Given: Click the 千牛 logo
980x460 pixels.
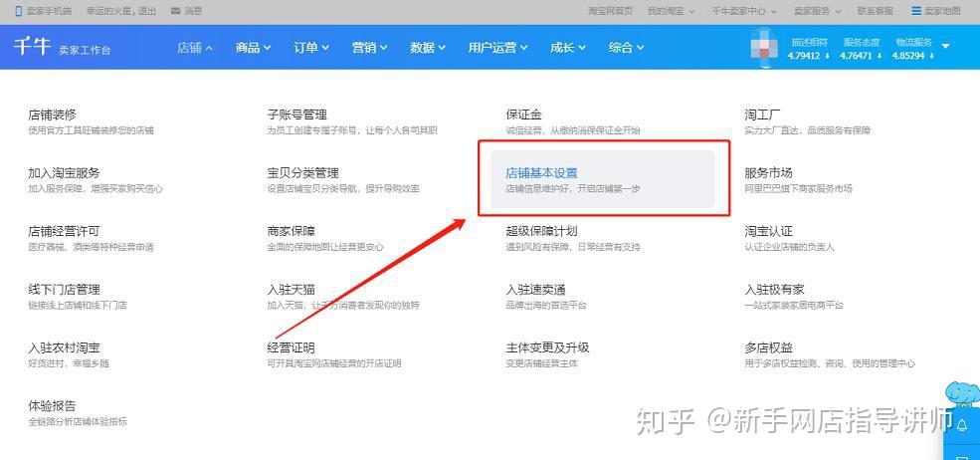Looking at the screenshot, I should point(31,47).
